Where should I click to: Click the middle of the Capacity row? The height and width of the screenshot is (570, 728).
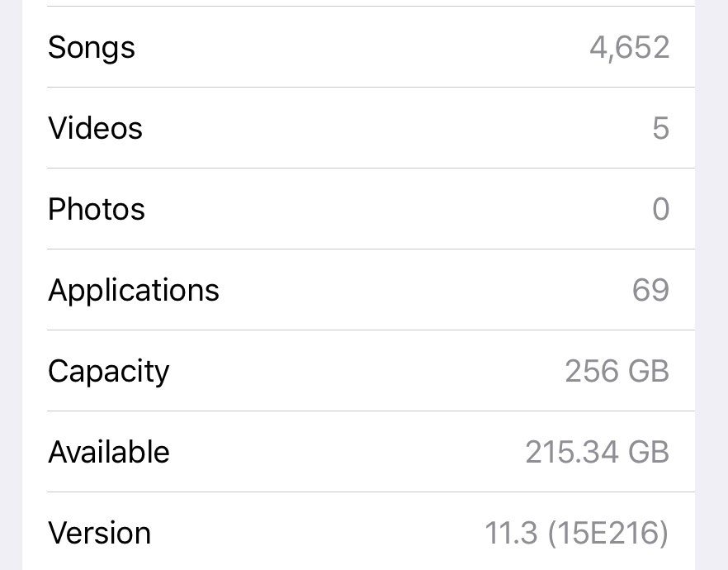pos(358,371)
